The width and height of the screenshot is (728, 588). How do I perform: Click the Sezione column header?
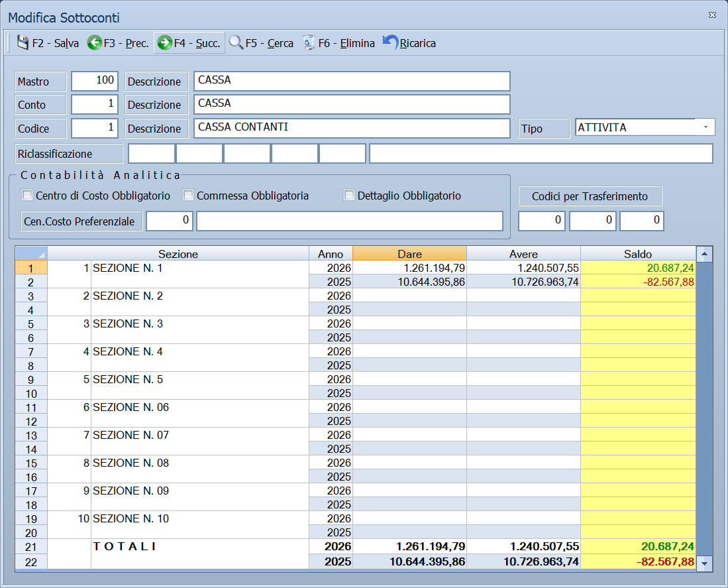point(178,254)
